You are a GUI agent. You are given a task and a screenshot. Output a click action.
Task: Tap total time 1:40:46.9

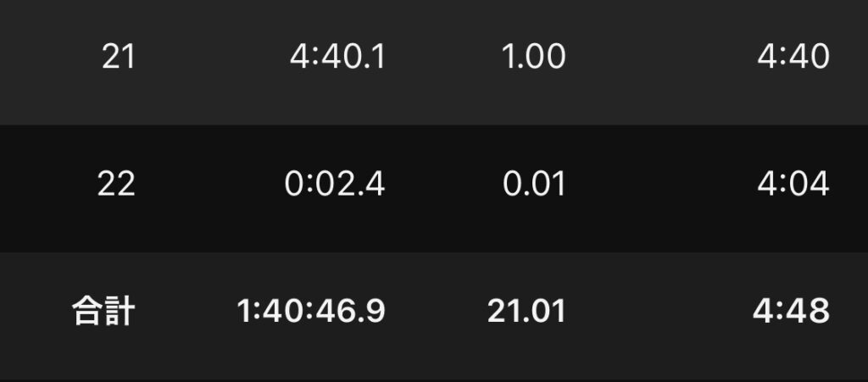(x=310, y=311)
